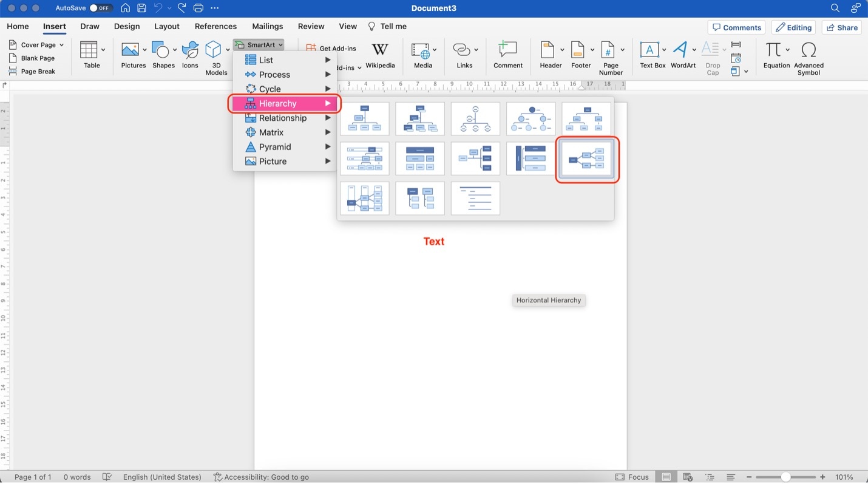Open the SmartArt dropdown button
Viewport: 868px width, 484px height.
tap(259, 45)
